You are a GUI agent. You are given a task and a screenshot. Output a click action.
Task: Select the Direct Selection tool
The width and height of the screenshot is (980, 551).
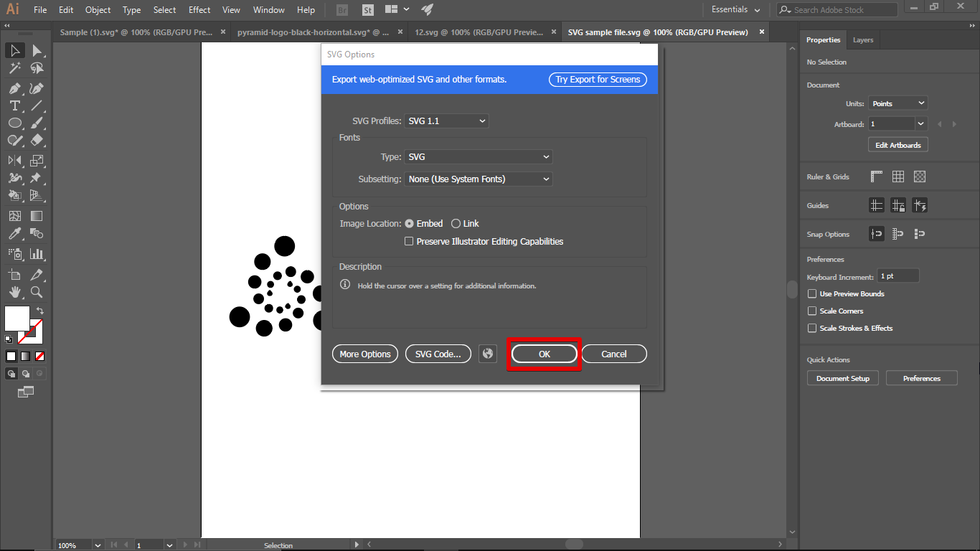(x=37, y=51)
